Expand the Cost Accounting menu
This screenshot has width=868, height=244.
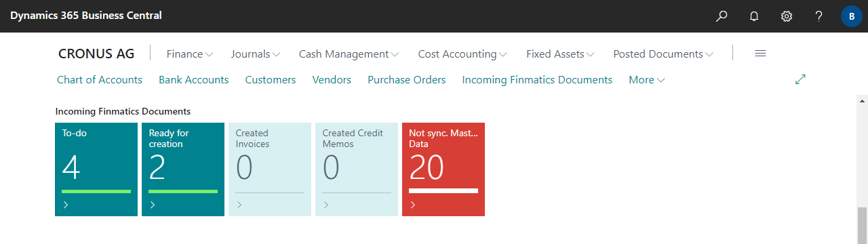point(462,54)
